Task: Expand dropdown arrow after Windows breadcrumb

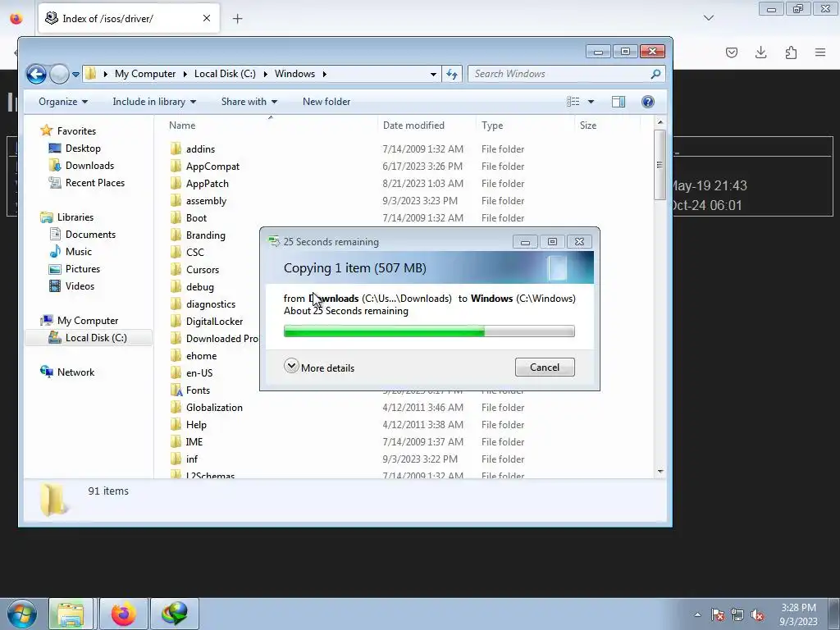Action: [x=325, y=74]
